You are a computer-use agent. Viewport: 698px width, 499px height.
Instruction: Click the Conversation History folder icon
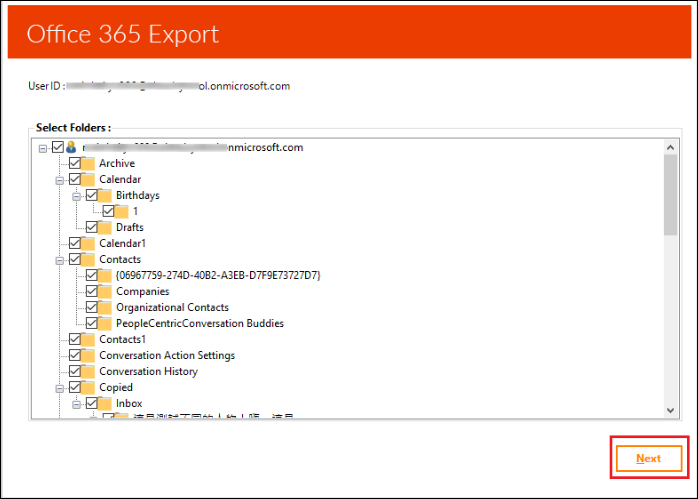point(88,372)
